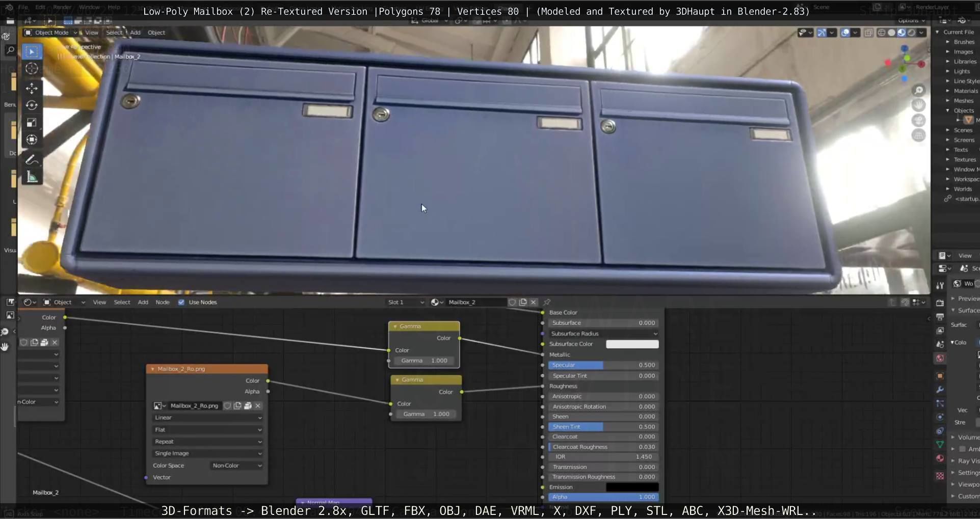Activate the 3D Cursor tool

pyautogui.click(x=32, y=69)
